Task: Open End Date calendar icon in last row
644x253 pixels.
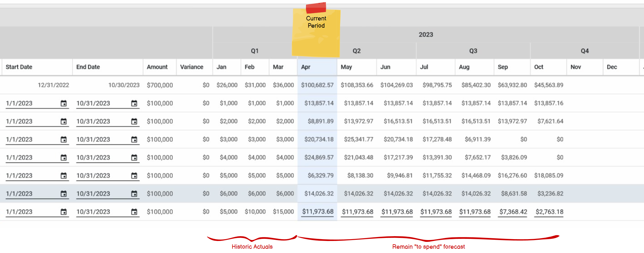Action: pos(134,212)
